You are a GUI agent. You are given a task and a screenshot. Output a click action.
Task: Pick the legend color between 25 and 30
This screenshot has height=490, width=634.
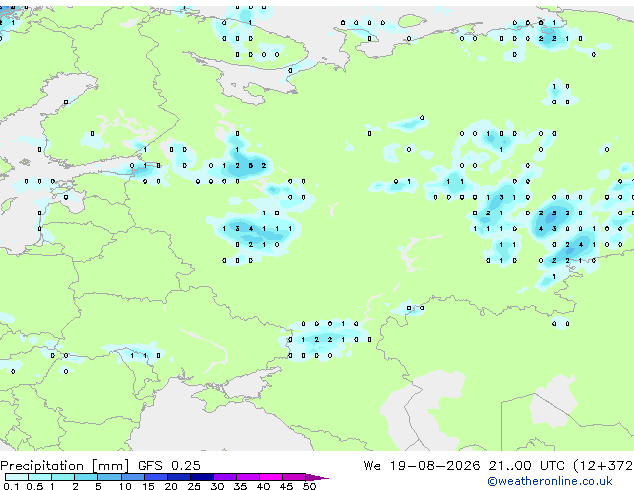(201, 477)
